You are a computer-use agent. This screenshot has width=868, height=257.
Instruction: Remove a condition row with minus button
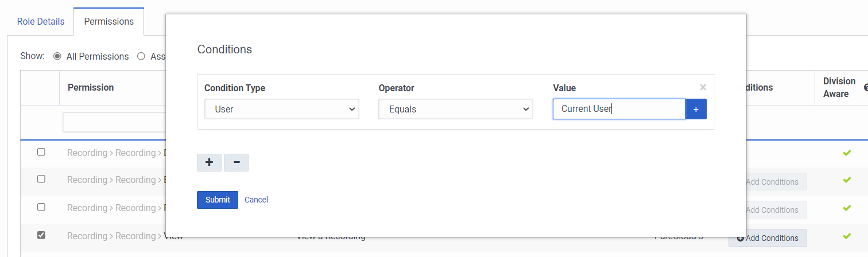pyautogui.click(x=237, y=162)
